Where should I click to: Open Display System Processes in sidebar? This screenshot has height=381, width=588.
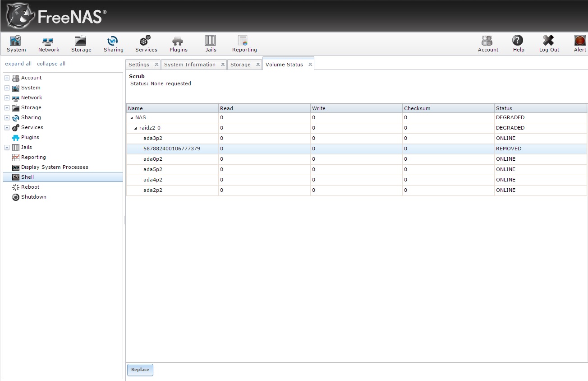pos(55,167)
